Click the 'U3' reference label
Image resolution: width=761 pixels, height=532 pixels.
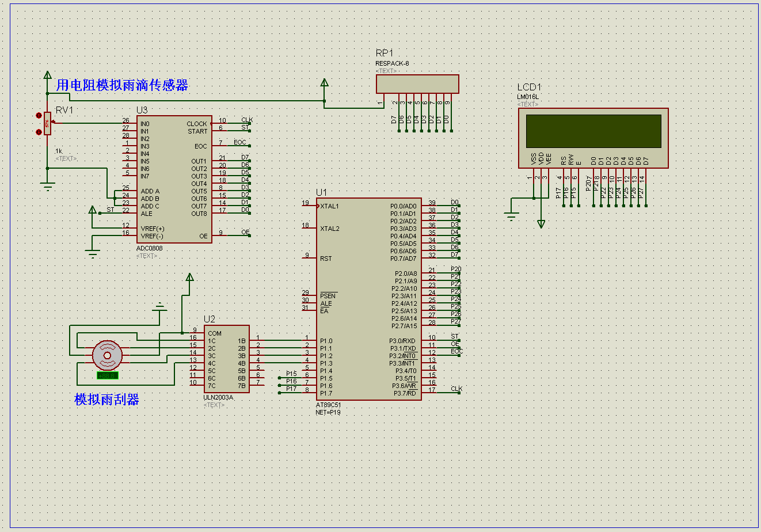click(142, 110)
